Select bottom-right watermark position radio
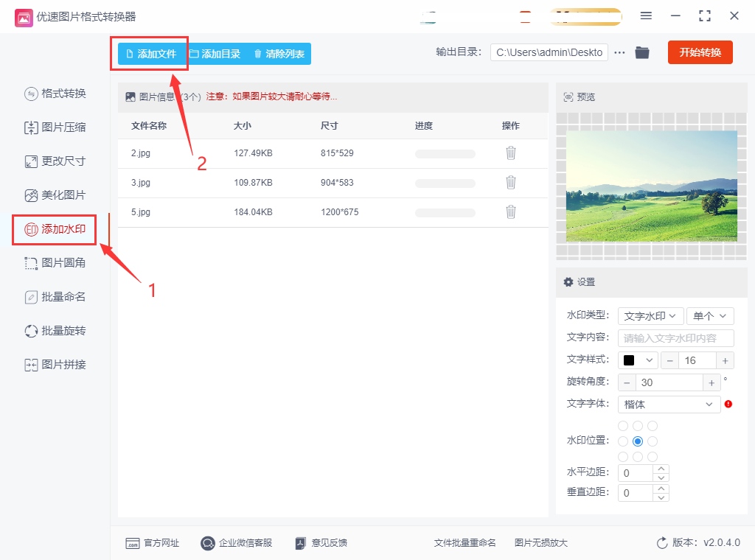The width and height of the screenshot is (755, 560). pyautogui.click(x=653, y=457)
